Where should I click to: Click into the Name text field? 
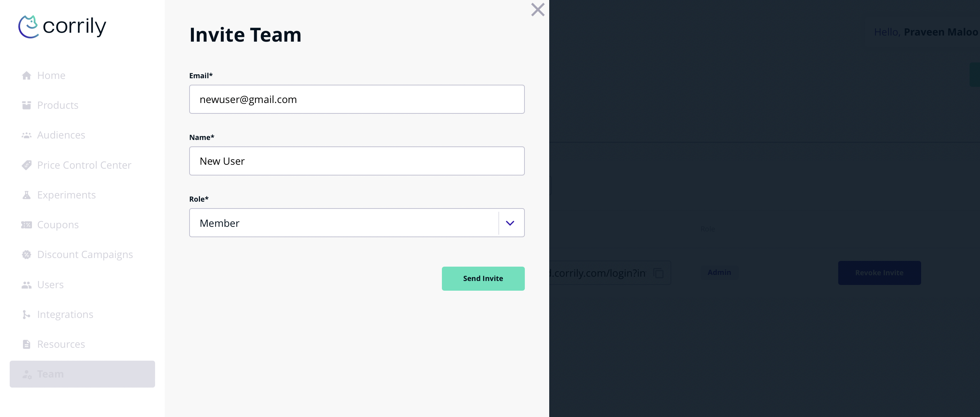click(356, 161)
